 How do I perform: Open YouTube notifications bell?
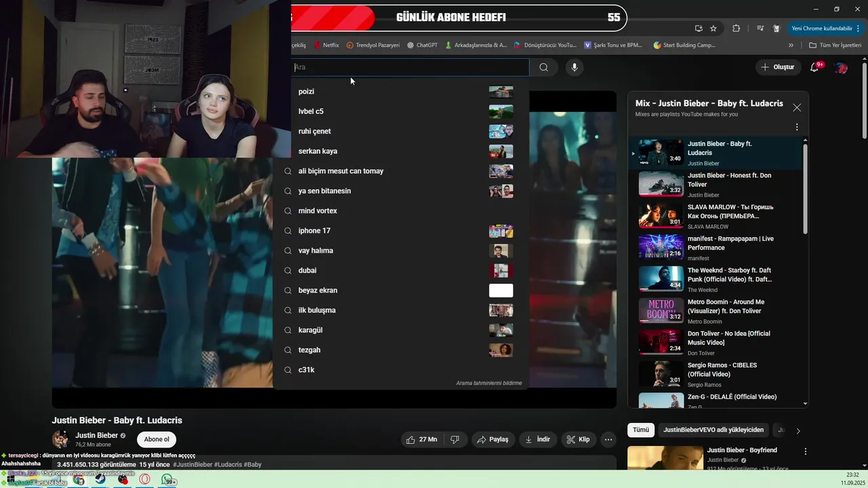816,67
